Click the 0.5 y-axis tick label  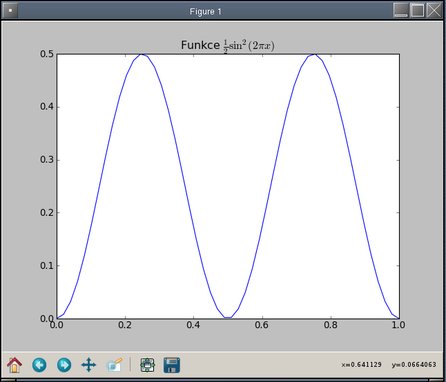(x=47, y=54)
